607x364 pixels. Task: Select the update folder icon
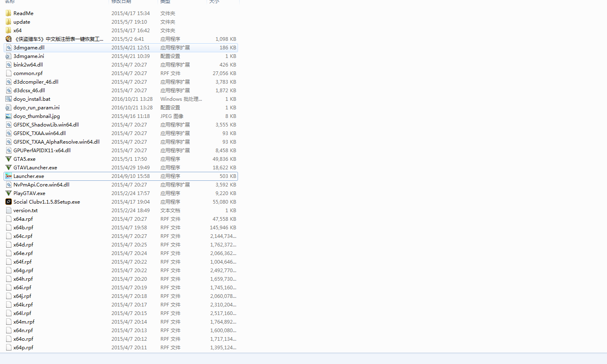click(9, 22)
